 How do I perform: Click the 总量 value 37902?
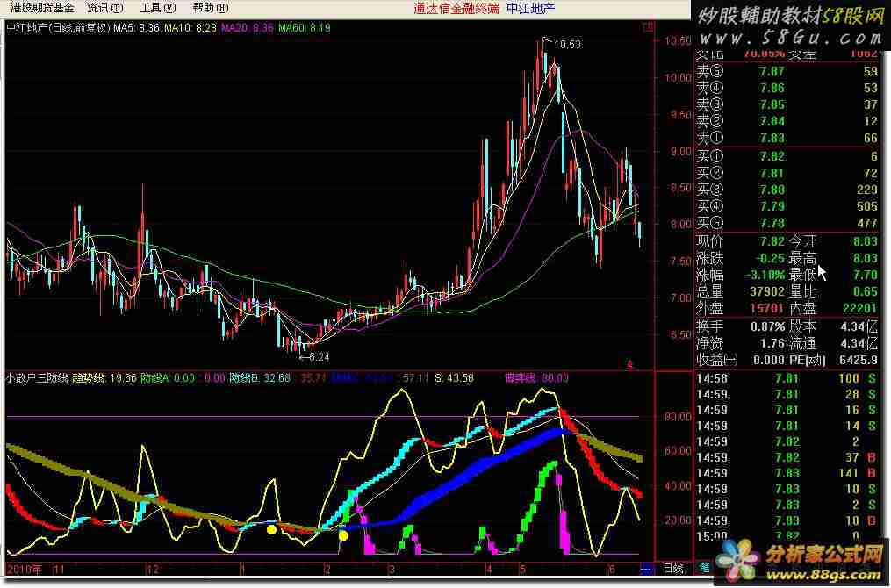tap(766, 291)
